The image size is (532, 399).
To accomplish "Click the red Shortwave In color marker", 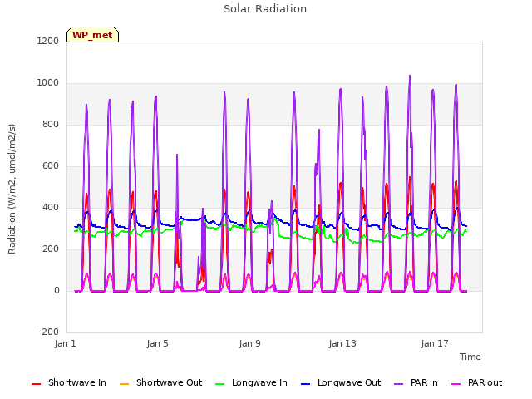I will (x=37, y=384).
